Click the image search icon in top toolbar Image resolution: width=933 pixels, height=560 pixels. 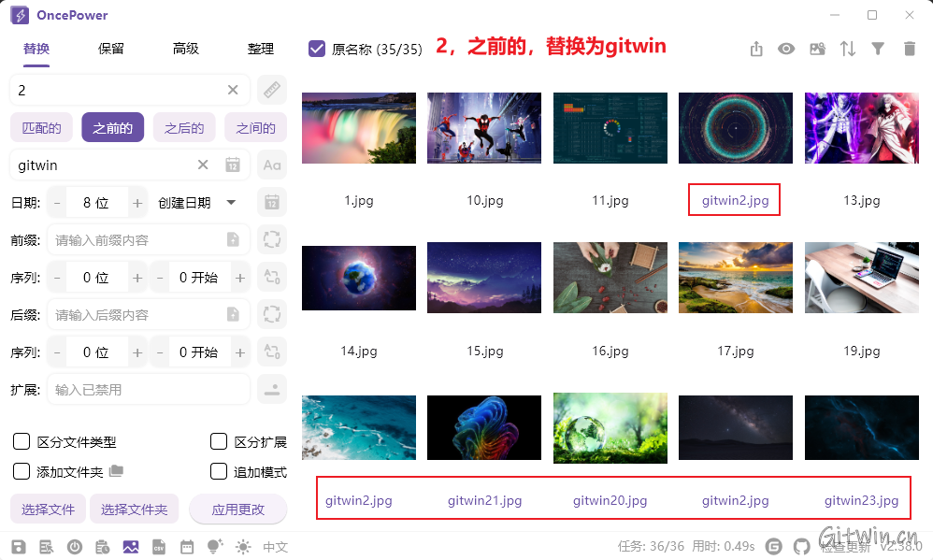point(817,49)
